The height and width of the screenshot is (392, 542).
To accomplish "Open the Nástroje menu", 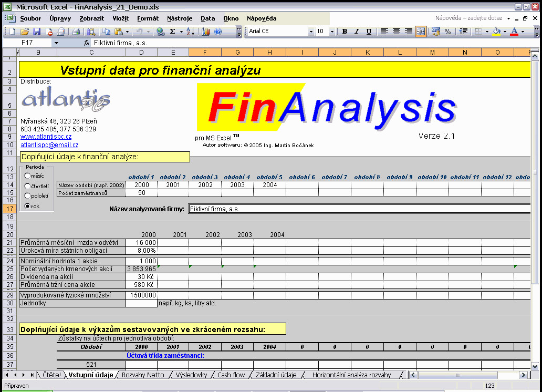I will tap(180, 18).
